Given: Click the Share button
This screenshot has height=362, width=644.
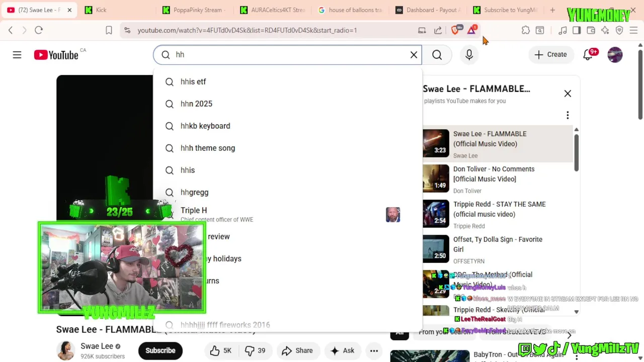Looking at the screenshot, I should coord(297,350).
